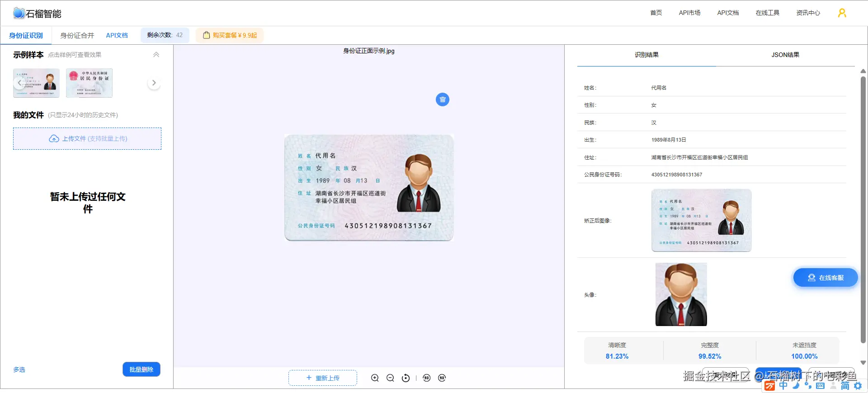This screenshot has width=868, height=393.
Task: Click the 重新上传 button
Action: pyautogui.click(x=323, y=378)
